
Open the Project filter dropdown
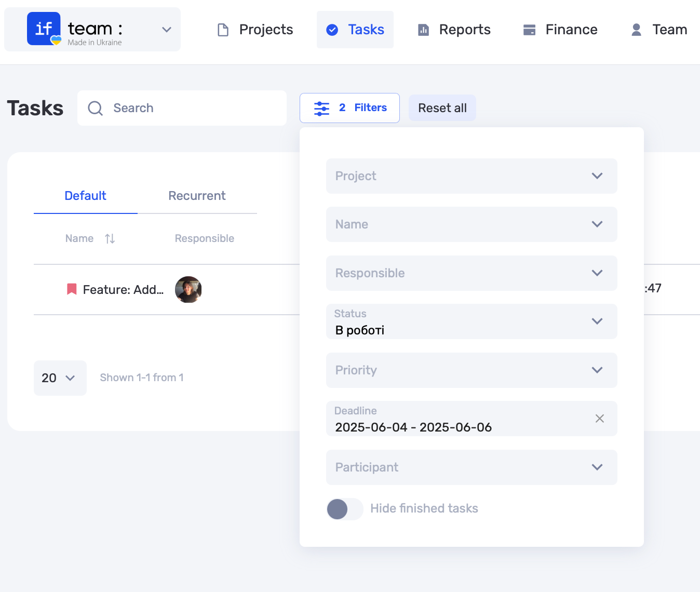coord(472,176)
